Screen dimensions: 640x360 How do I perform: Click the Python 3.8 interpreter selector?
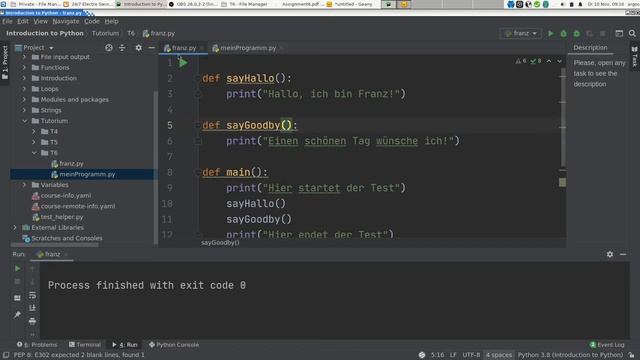pyautogui.click(x=570, y=355)
